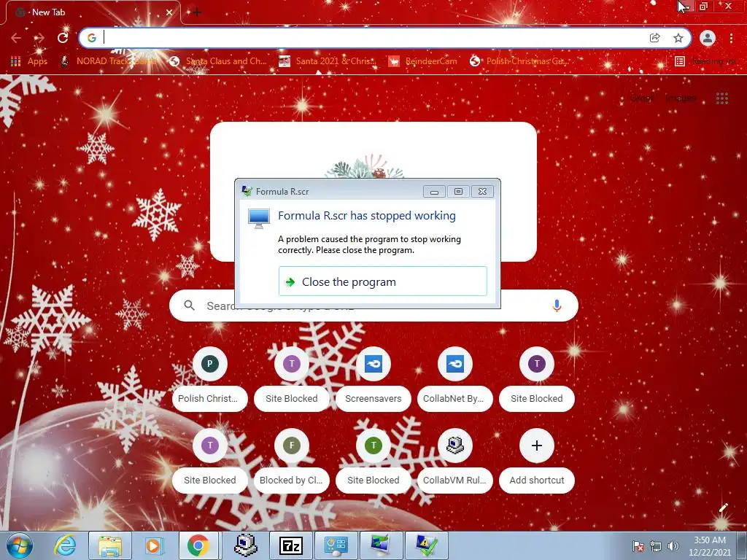
Task: Open the Santa Claus and Ch... bookmark
Action: (x=219, y=61)
